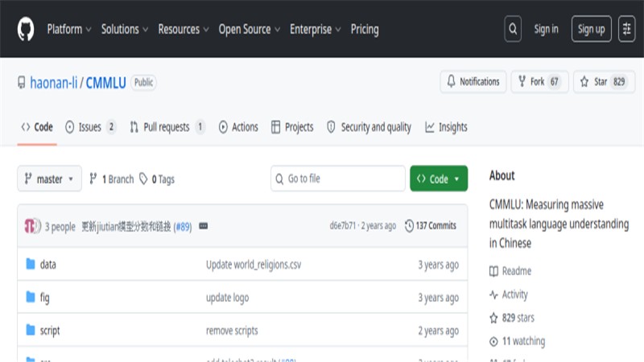The height and width of the screenshot is (362, 644).
Task: Star the repository
Action: click(x=604, y=82)
